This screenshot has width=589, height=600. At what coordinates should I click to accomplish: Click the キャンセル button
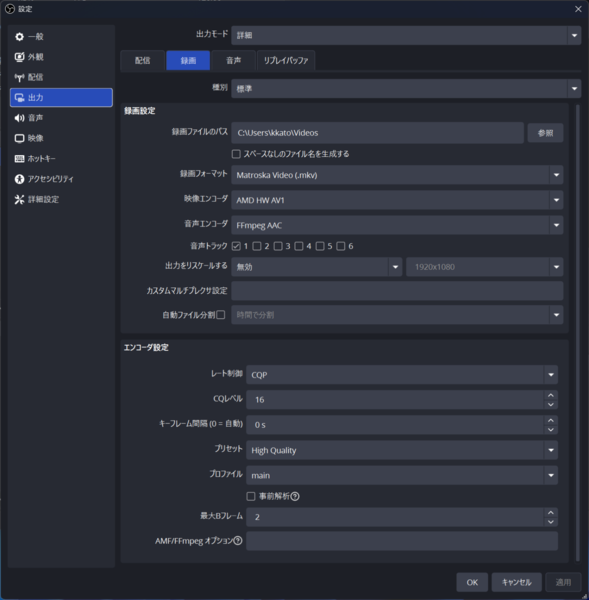click(516, 582)
